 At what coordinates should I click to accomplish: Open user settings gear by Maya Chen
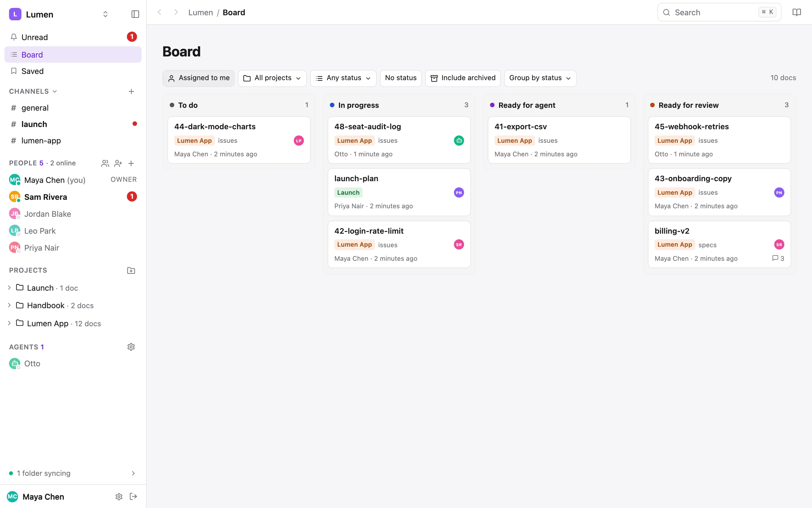[x=119, y=497]
